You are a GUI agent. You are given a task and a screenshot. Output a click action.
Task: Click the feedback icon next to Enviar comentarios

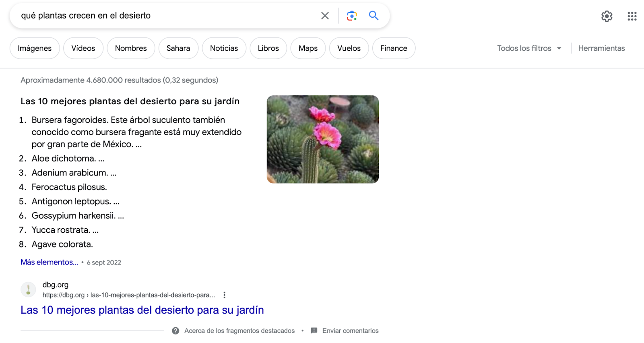click(314, 331)
